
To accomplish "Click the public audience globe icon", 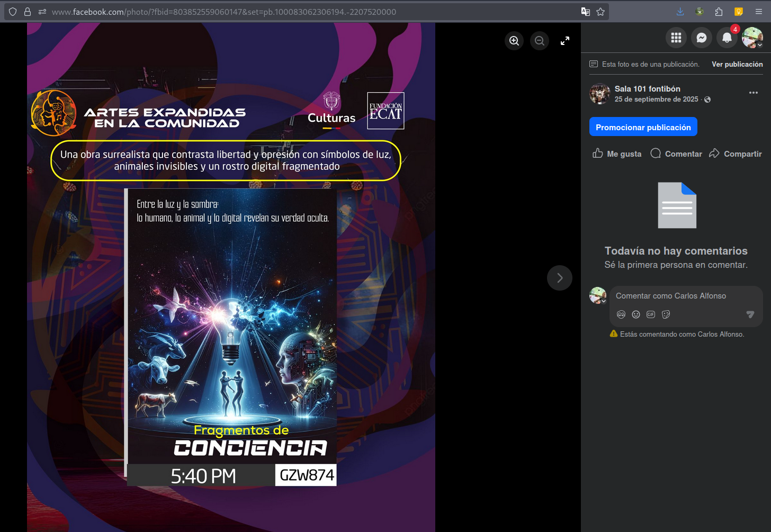I will 707,100.
